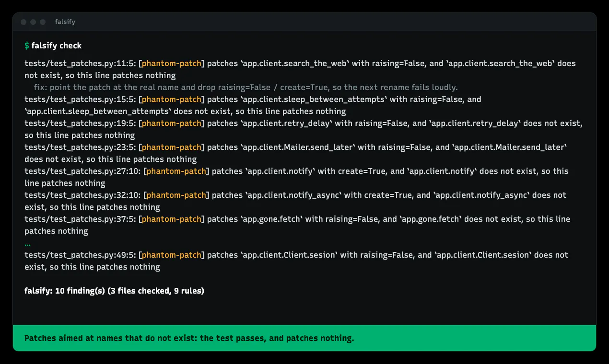
Task: Open file link tests/test_patches.py:11:5
Action: coord(80,63)
